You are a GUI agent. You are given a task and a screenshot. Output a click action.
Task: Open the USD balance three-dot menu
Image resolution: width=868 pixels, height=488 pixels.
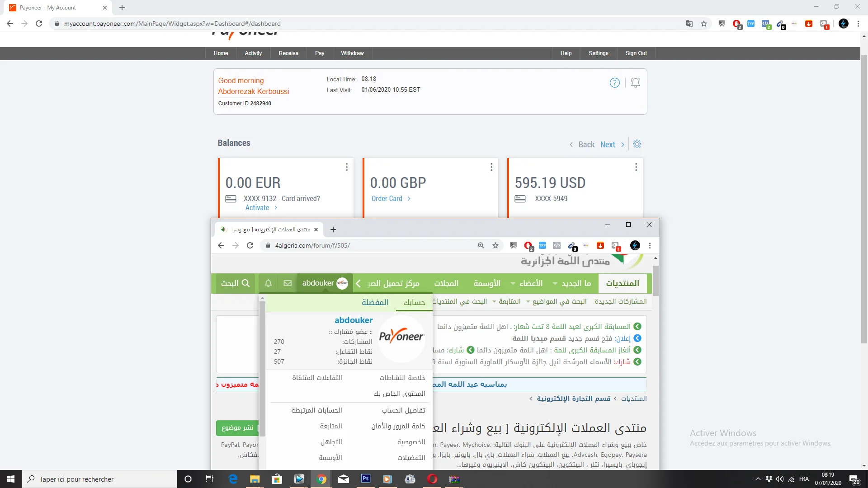(636, 167)
